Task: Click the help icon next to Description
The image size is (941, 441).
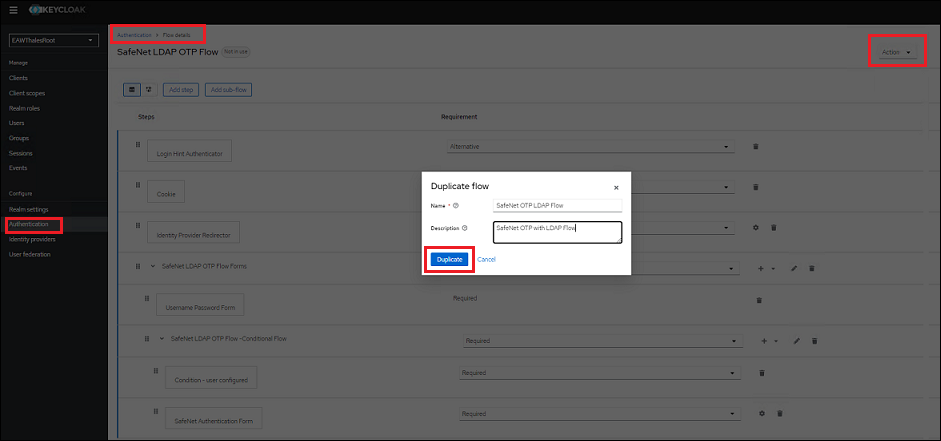Action: coord(466,228)
